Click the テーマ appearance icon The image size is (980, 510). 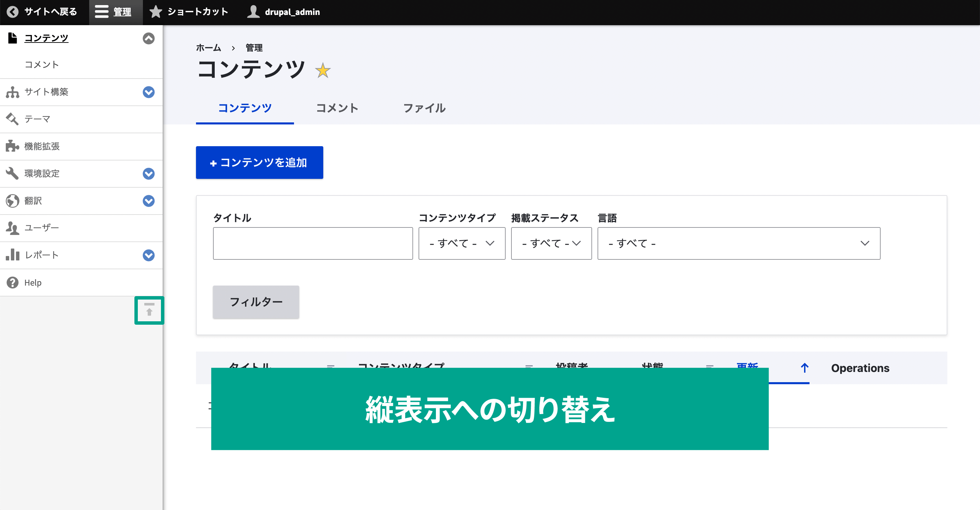coord(13,119)
